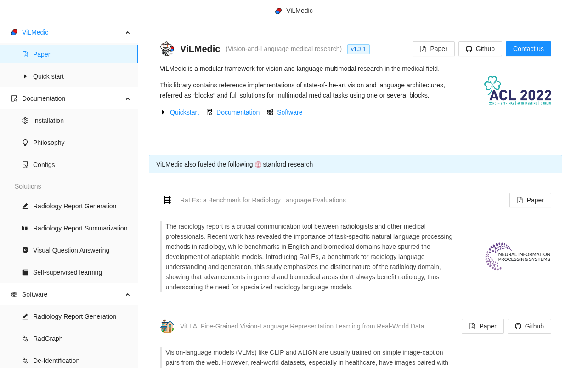Image resolution: width=588 pixels, height=368 pixels.
Task: Collapse the Software sidebar section
Action: tap(128, 294)
